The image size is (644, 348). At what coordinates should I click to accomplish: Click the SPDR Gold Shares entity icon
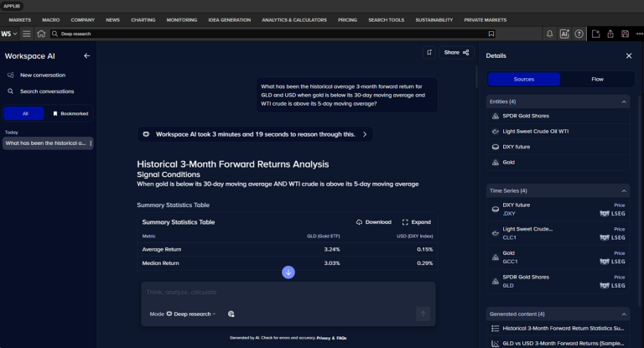tap(496, 116)
